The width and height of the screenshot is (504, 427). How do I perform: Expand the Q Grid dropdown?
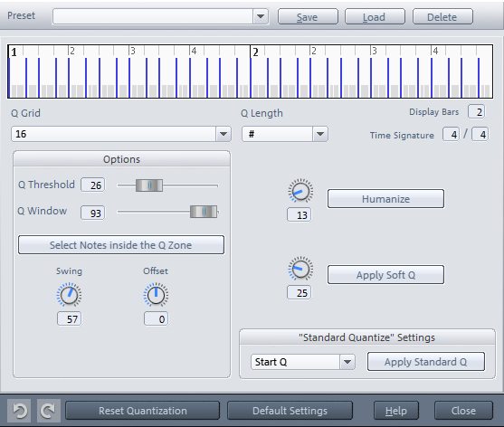click(223, 134)
